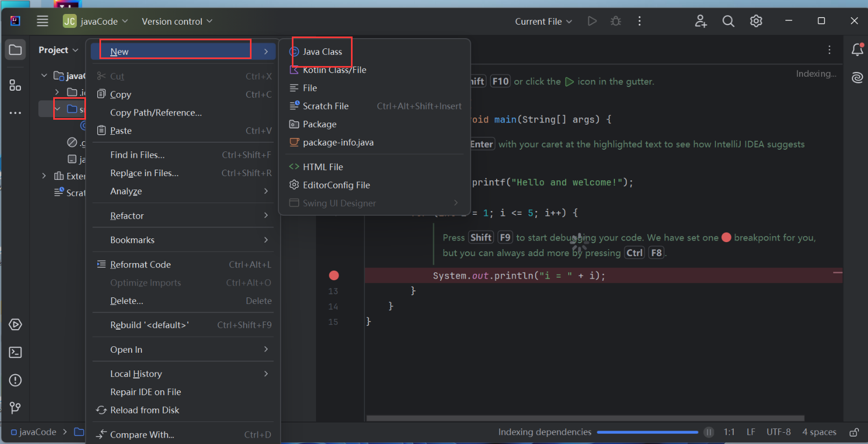This screenshot has width=868, height=444.
Task: Select Reload from Disk
Action: 183,410
